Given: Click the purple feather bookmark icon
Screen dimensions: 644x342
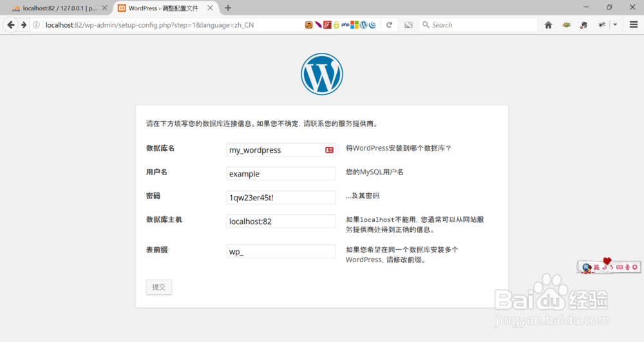Looking at the screenshot, I should 318,25.
